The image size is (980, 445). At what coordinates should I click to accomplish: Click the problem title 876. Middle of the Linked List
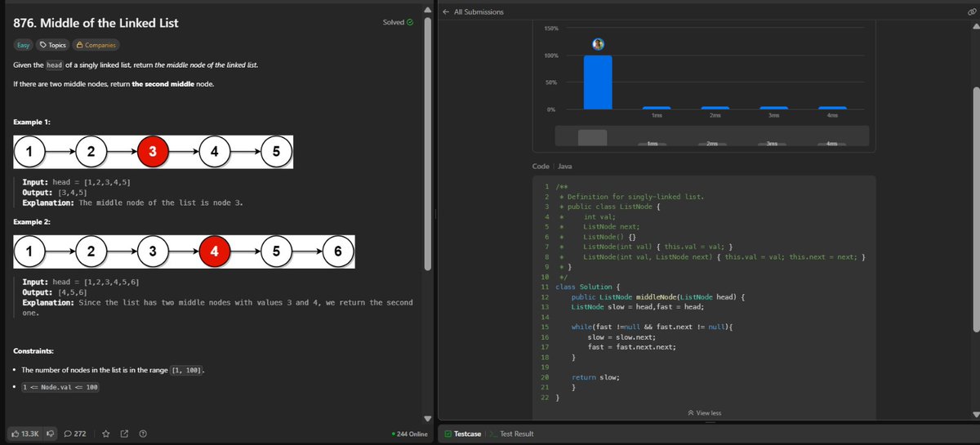[96, 23]
